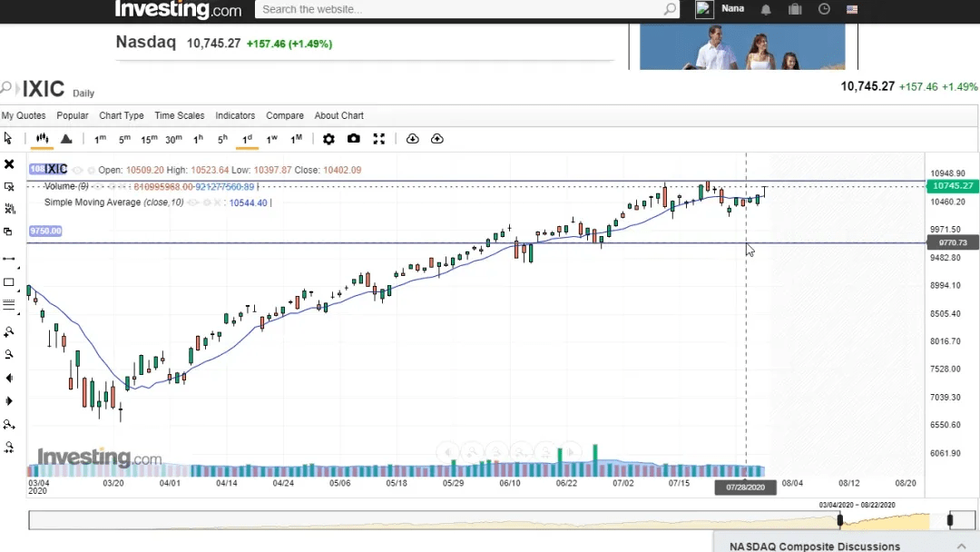
Task: Open chart settings gear icon
Action: pyautogui.click(x=328, y=139)
